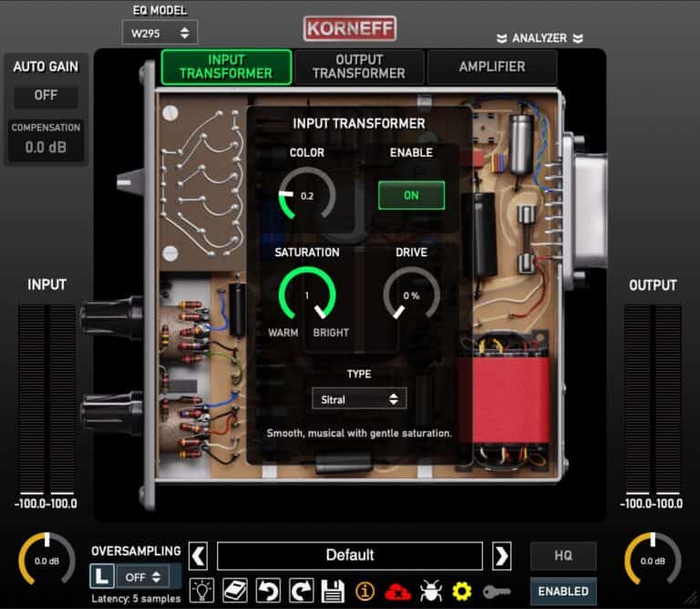Save preset with the floppy disk icon
Viewport: 700px width, 609px height.
(332, 591)
